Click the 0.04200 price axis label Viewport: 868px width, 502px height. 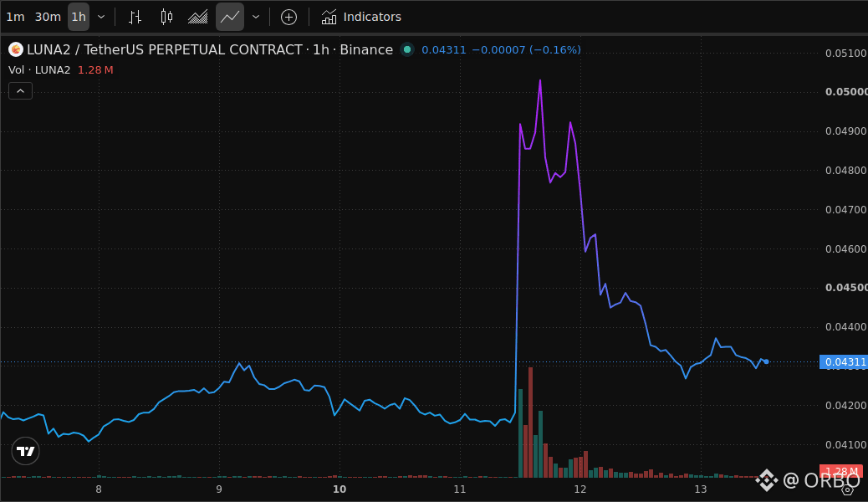(x=846, y=406)
